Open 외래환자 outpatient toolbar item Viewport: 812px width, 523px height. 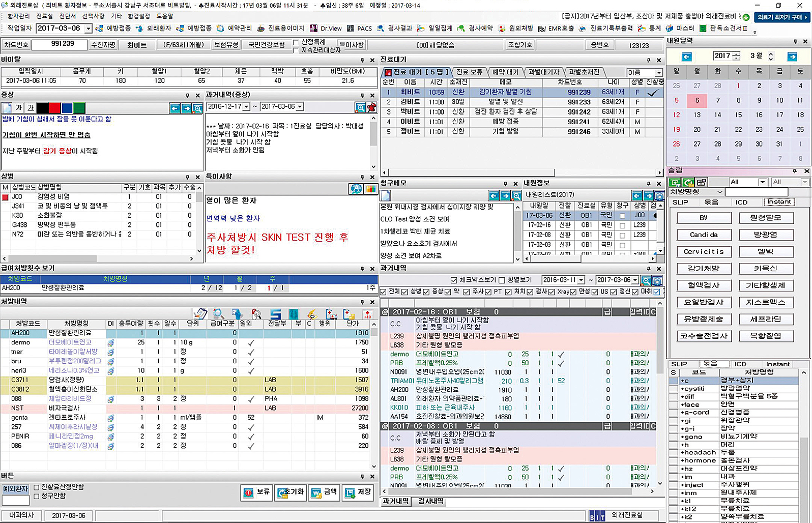coord(154,28)
